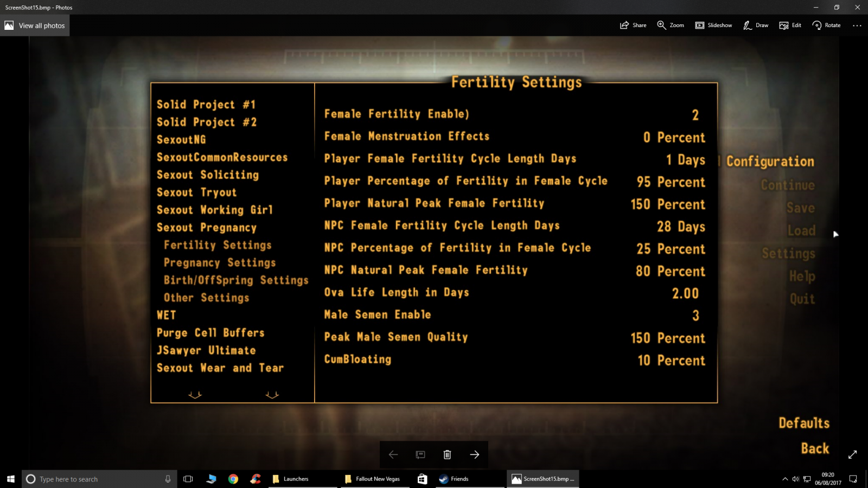Click the right scroll-down arrow under the mod list
The height and width of the screenshot is (488, 868).
click(272, 395)
